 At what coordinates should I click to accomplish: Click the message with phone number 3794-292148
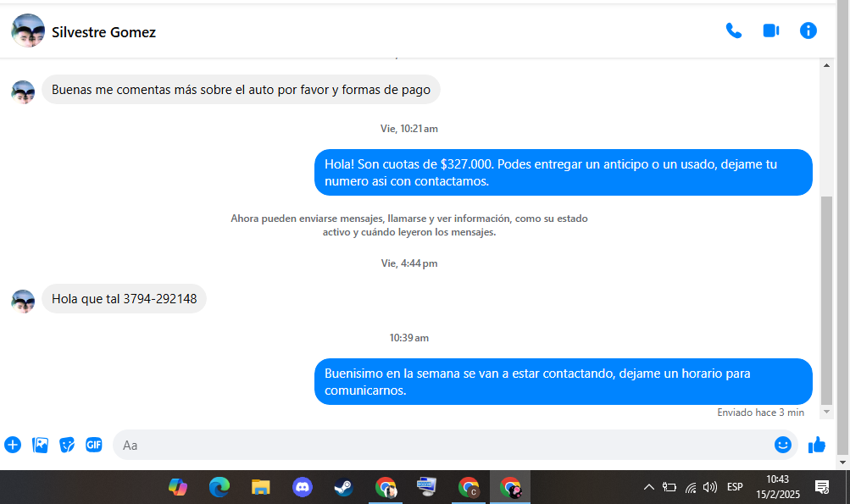click(x=124, y=299)
